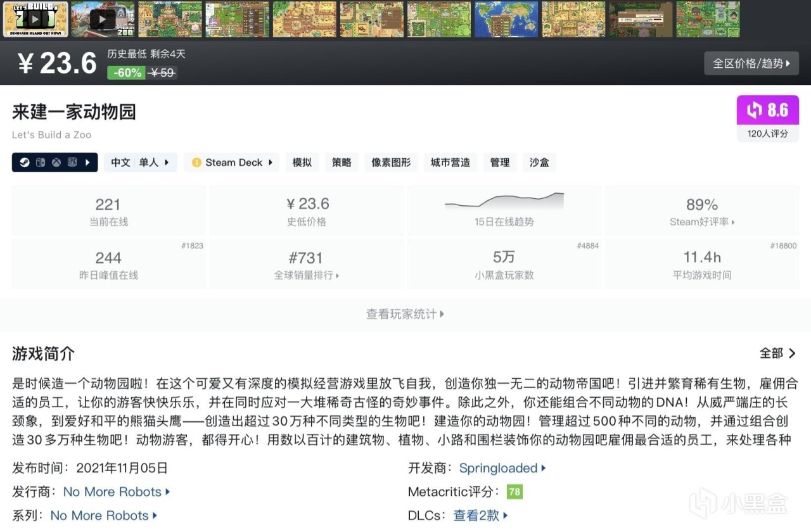
Task: Open the #731 全球销量排行 ranking
Action: pyautogui.click(x=306, y=264)
